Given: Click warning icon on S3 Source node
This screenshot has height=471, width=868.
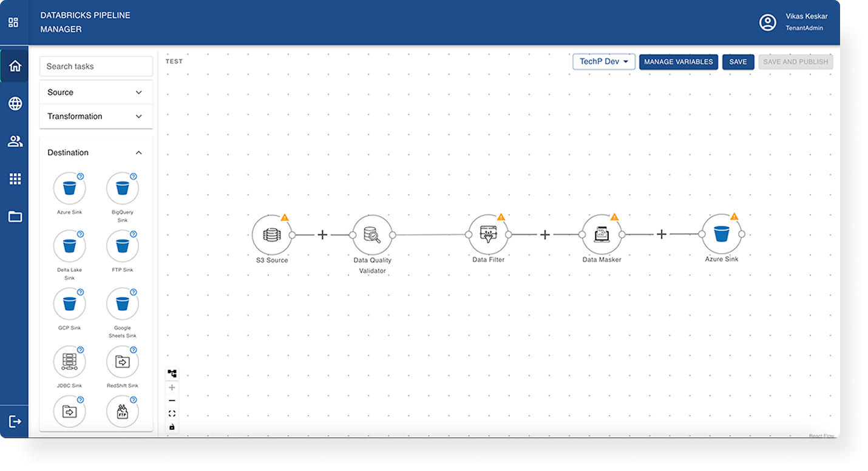Looking at the screenshot, I should click(285, 217).
